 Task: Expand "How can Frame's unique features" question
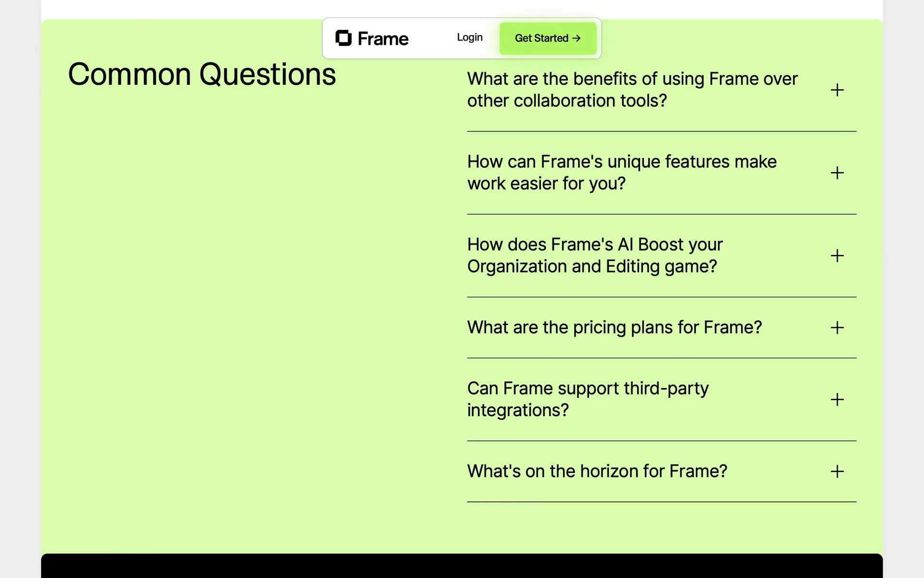621,172
